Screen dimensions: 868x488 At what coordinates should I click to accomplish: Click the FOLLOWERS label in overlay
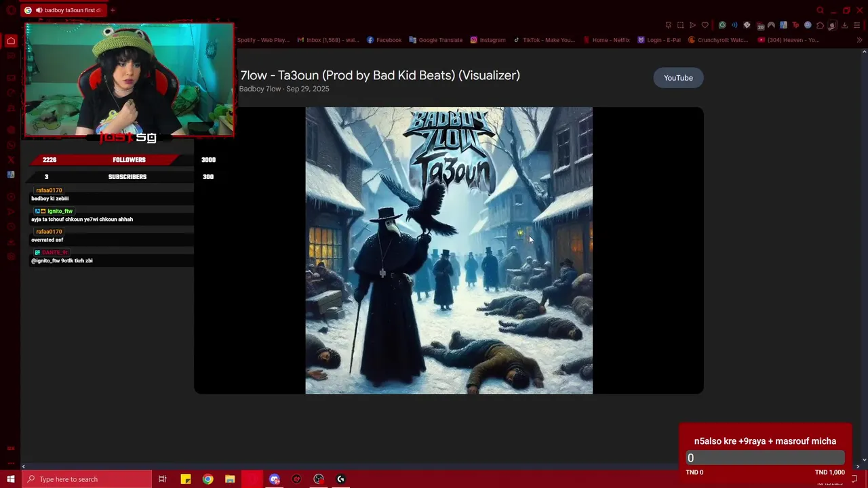(129, 160)
